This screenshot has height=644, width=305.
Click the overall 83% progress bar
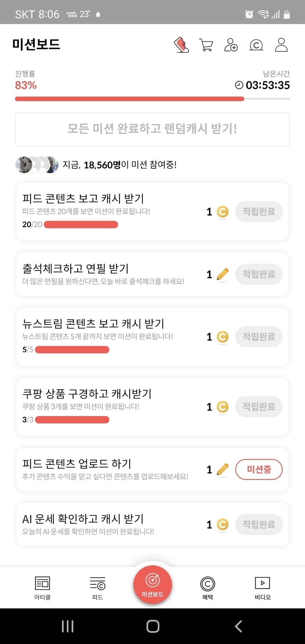(x=152, y=99)
